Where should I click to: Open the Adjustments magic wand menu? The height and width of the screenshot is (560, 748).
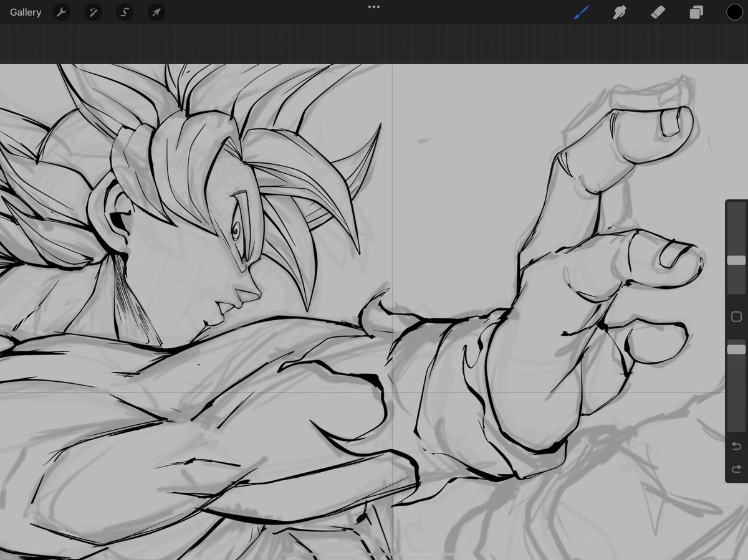point(93,12)
